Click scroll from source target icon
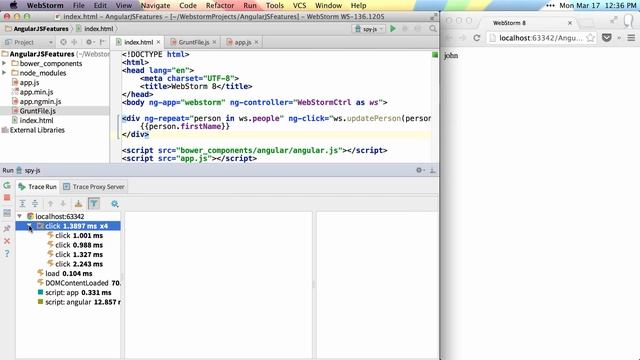Image resolution: width=640 pixels, height=360 pixels. pyautogui.click(x=63, y=42)
